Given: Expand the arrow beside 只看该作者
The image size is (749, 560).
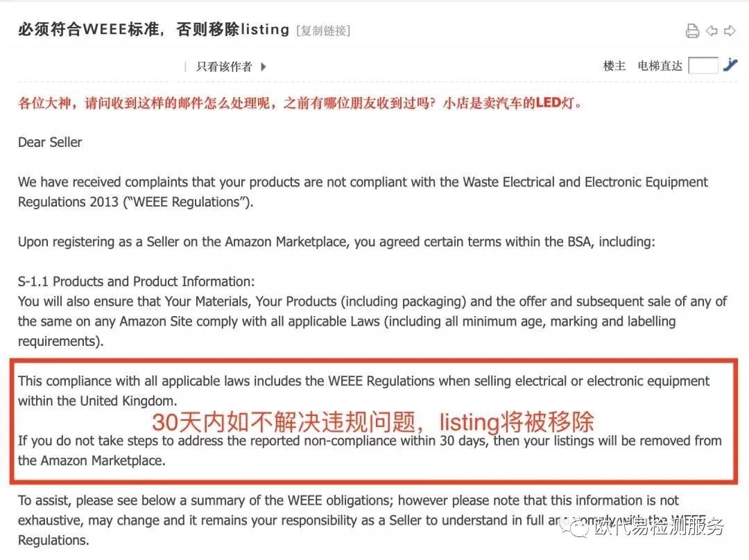Looking at the screenshot, I should point(264,67).
